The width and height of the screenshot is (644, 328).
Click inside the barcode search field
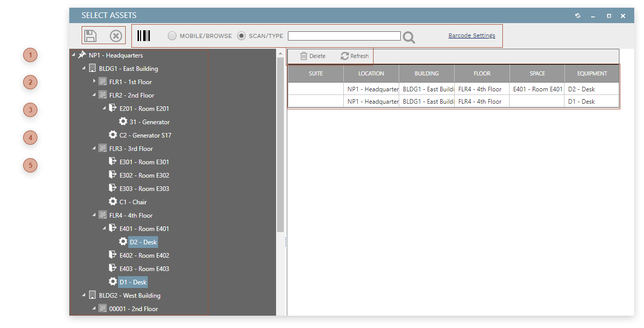point(344,35)
